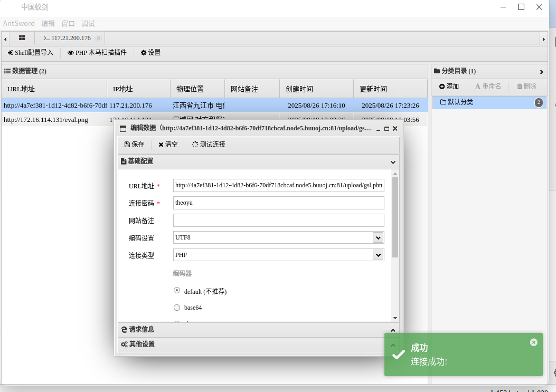Image resolution: width=556 pixels, height=392 pixels.
Task: Click 添加 category button
Action: (449, 86)
